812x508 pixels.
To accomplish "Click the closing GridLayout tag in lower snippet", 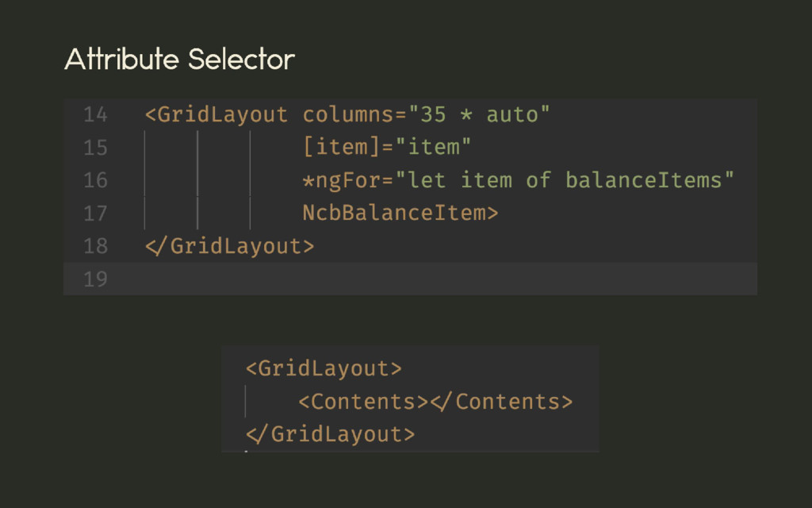I will point(331,434).
